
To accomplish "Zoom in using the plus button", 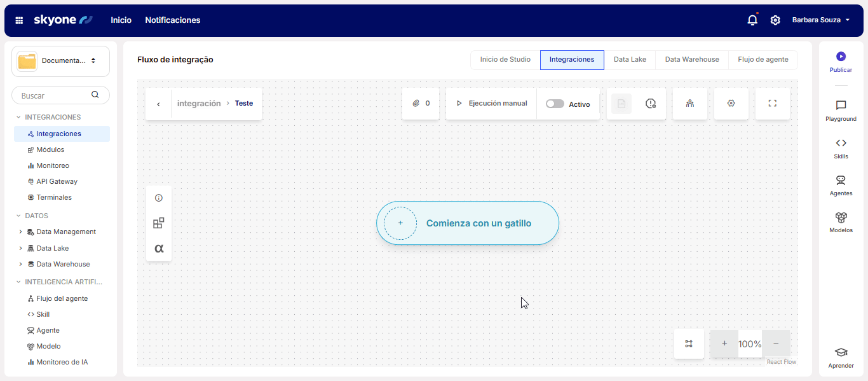I will (724, 343).
